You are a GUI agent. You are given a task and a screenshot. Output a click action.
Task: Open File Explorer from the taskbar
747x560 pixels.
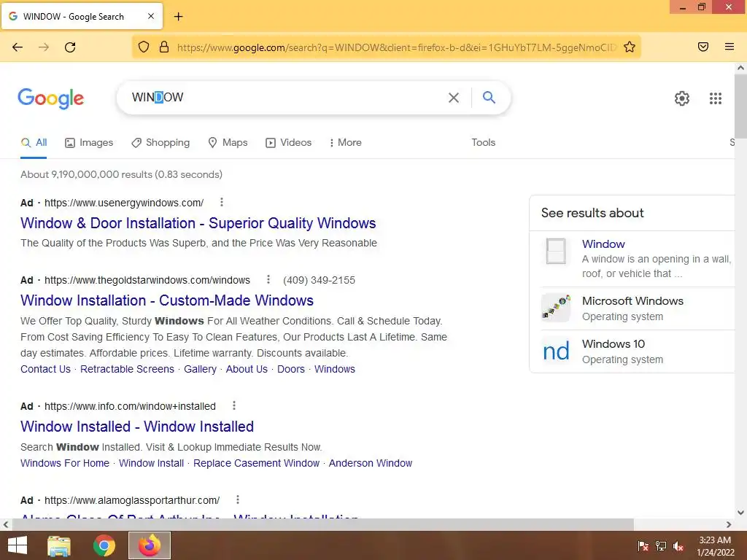(59, 545)
